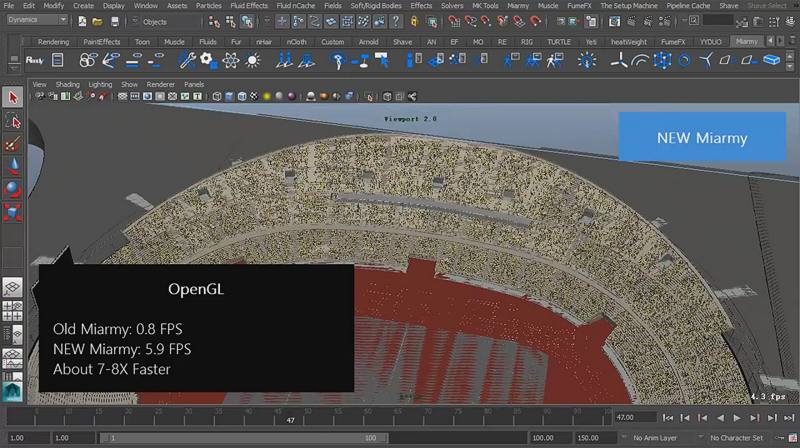Click the single perspective view layout icon
Viewport: 800px width, 448px height.
[13, 288]
